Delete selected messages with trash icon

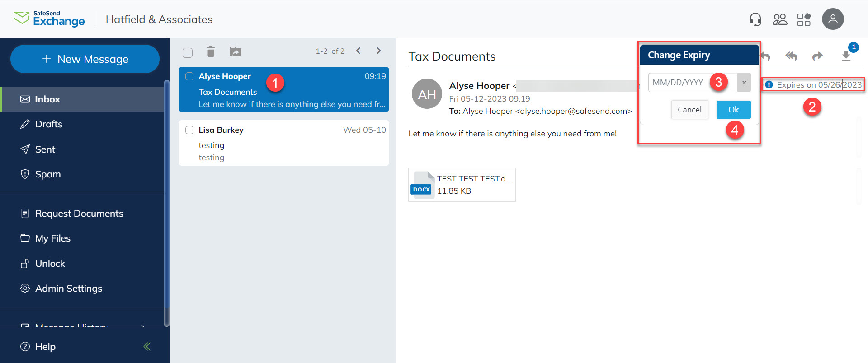click(211, 52)
